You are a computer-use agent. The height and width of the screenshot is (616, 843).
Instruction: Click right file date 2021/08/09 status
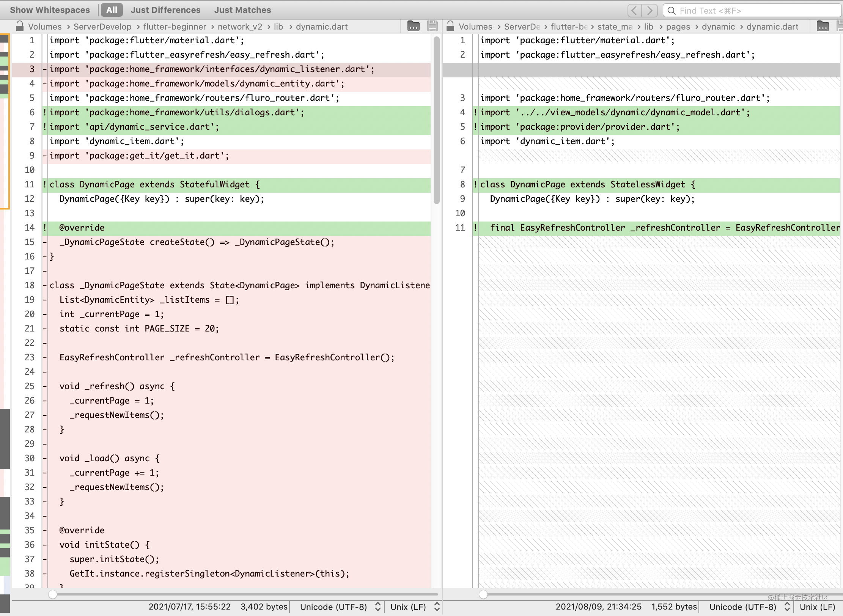599,607
